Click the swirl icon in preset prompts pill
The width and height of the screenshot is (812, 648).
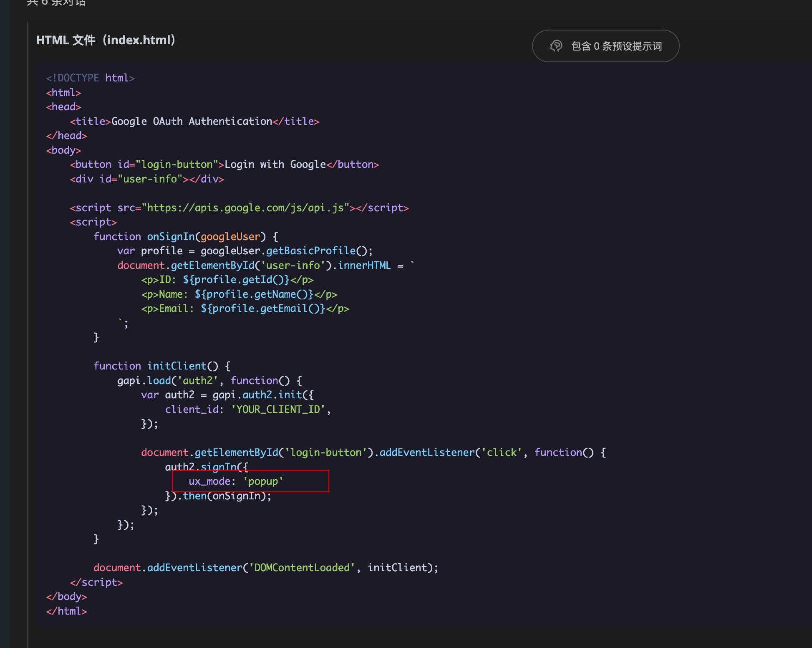pos(556,46)
